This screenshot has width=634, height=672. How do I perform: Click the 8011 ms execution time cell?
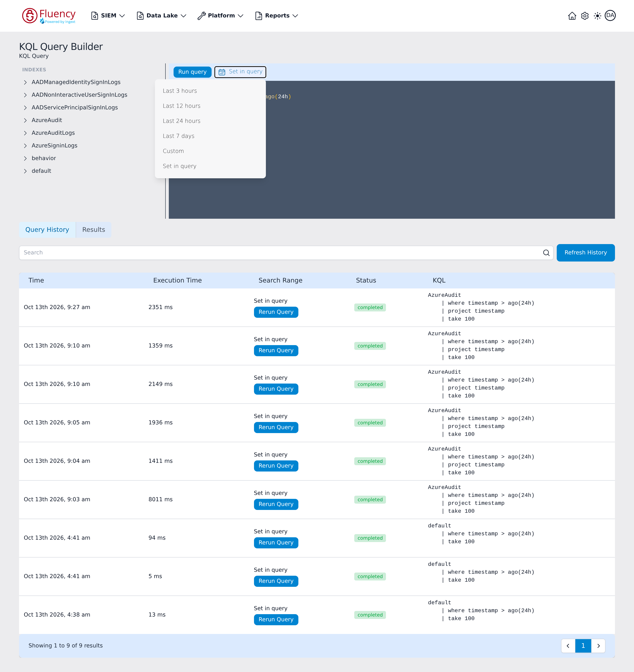click(x=161, y=499)
